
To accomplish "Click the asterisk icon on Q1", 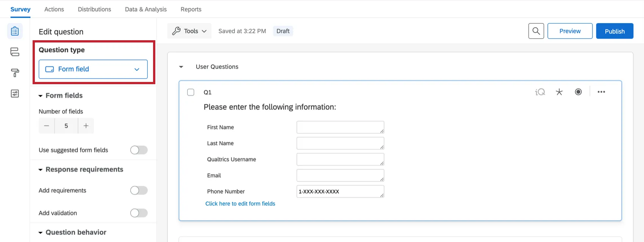I will coord(559,92).
